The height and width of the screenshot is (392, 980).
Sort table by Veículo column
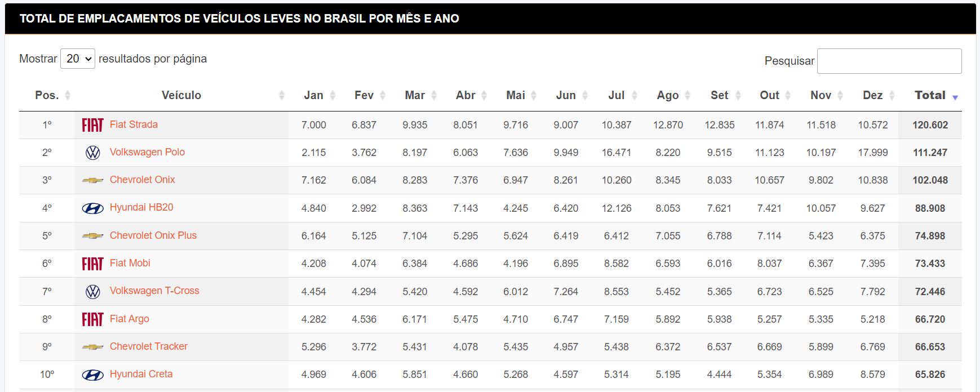click(x=181, y=95)
